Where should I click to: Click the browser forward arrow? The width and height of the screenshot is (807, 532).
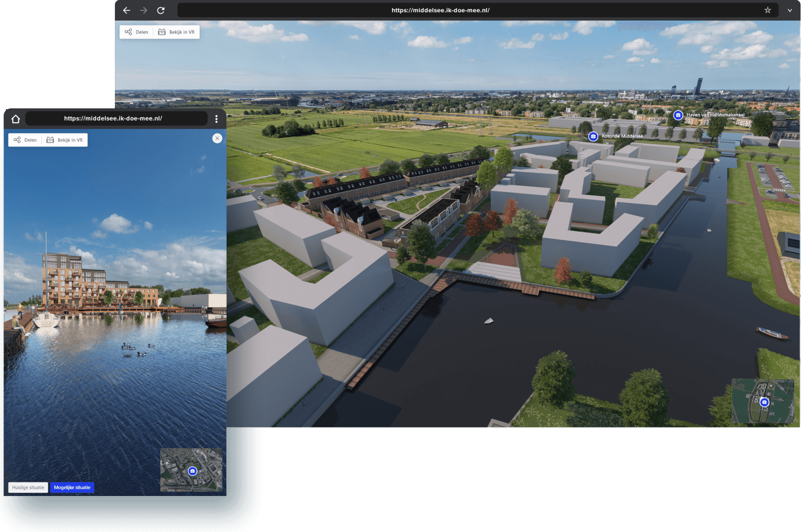(x=143, y=10)
